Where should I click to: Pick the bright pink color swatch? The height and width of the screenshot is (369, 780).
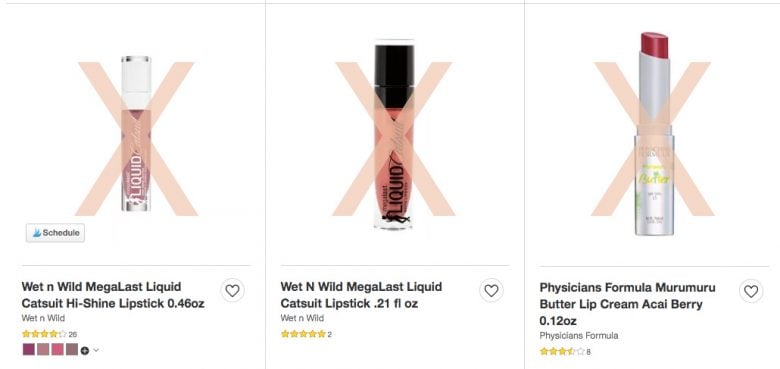58,350
